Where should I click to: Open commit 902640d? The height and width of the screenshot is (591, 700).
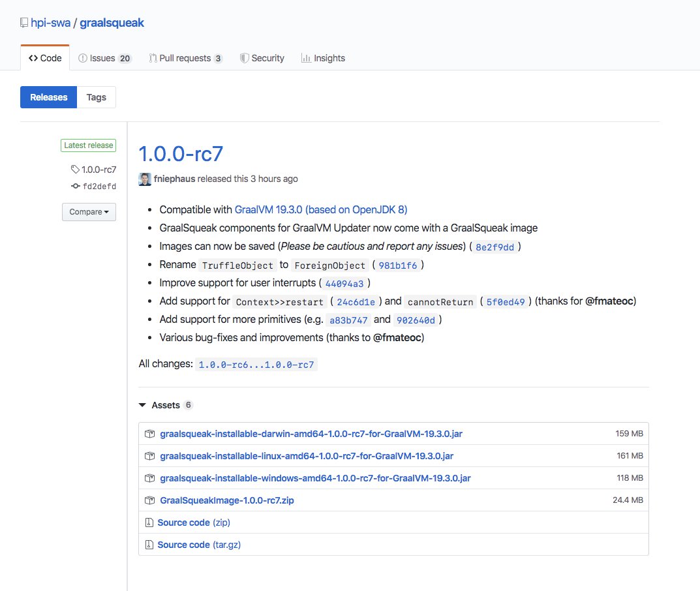(x=416, y=320)
